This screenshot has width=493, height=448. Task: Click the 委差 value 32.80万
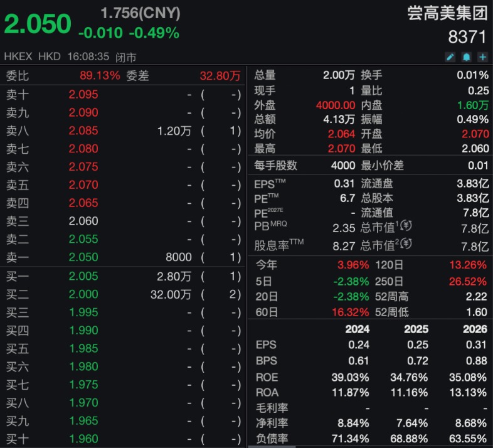coord(220,76)
